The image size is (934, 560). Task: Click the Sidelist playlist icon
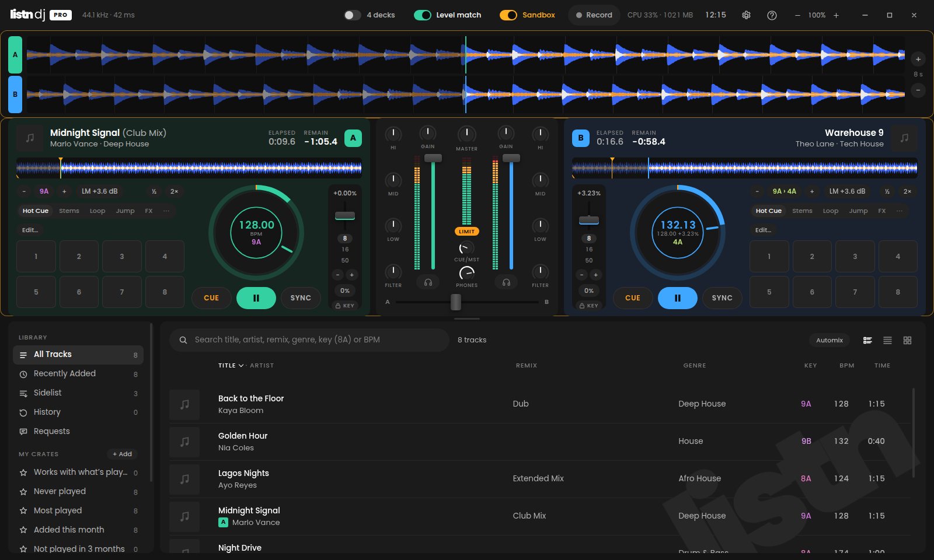(x=23, y=393)
